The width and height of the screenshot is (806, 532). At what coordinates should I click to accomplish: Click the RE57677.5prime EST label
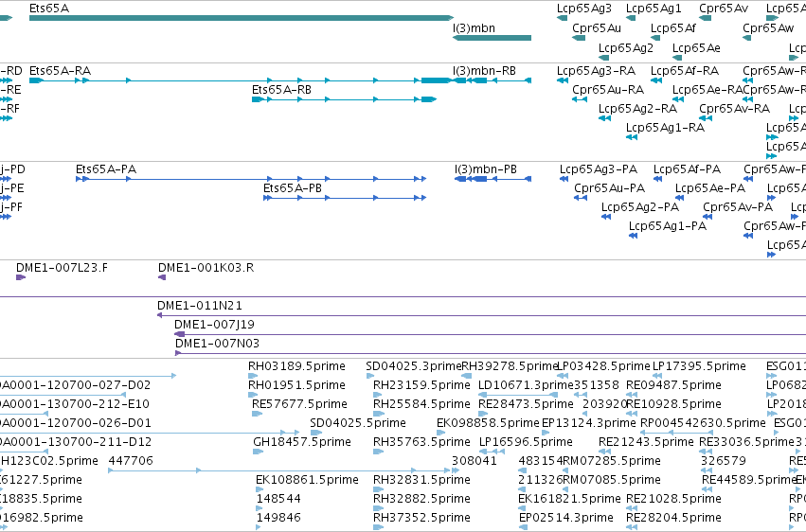pyautogui.click(x=299, y=404)
